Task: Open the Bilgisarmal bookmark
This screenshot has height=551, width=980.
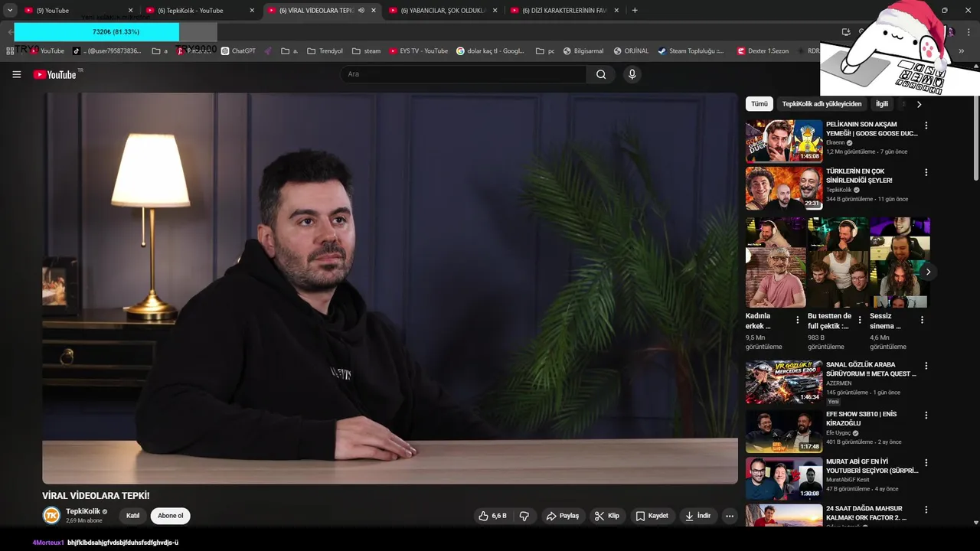Action: [x=583, y=51]
